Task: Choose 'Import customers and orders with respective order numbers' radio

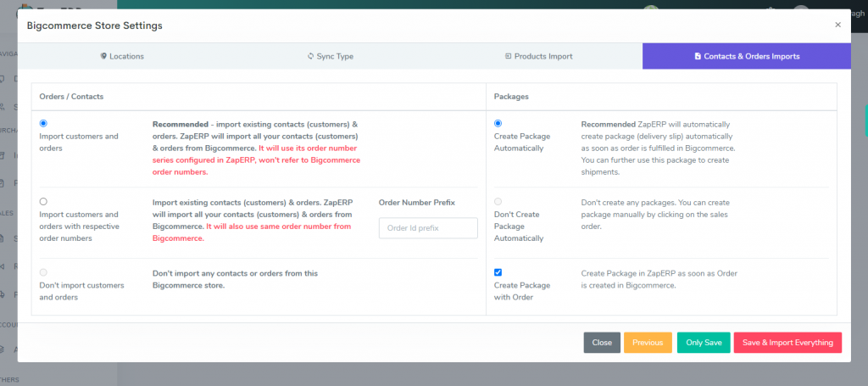Action: tap(43, 202)
